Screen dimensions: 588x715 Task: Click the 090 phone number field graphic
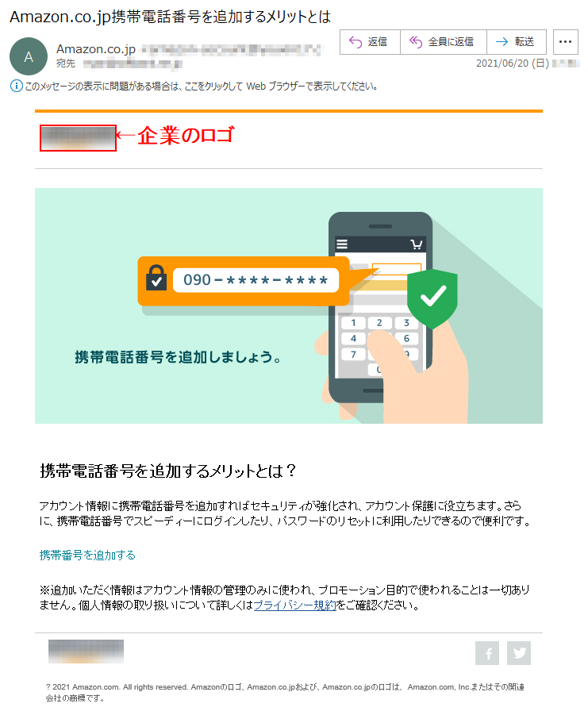pyautogui.click(x=256, y=280)
